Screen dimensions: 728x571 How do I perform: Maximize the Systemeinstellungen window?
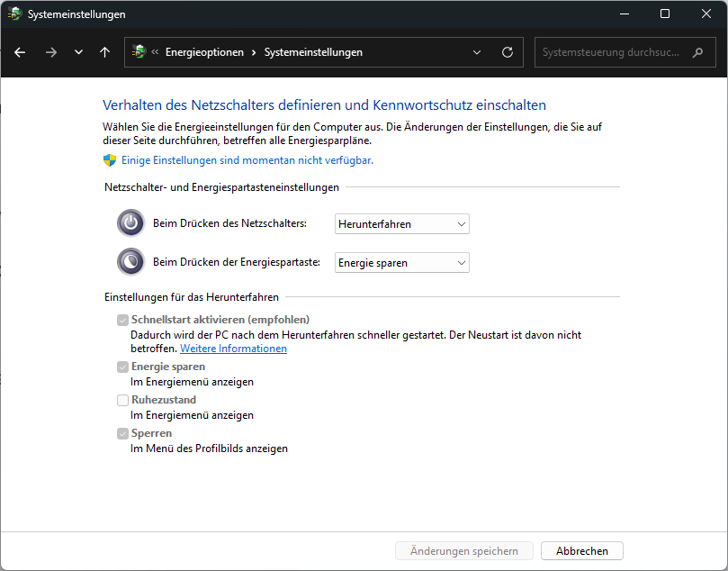point(665,14)
